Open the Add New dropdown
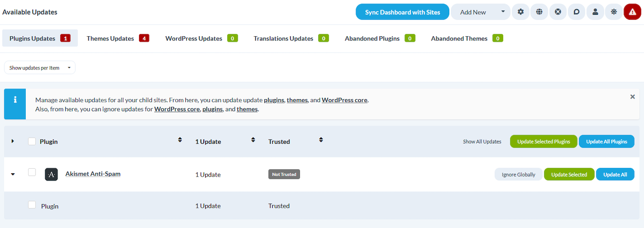This screenshot has height=228, width=644. tap(480, 12)
